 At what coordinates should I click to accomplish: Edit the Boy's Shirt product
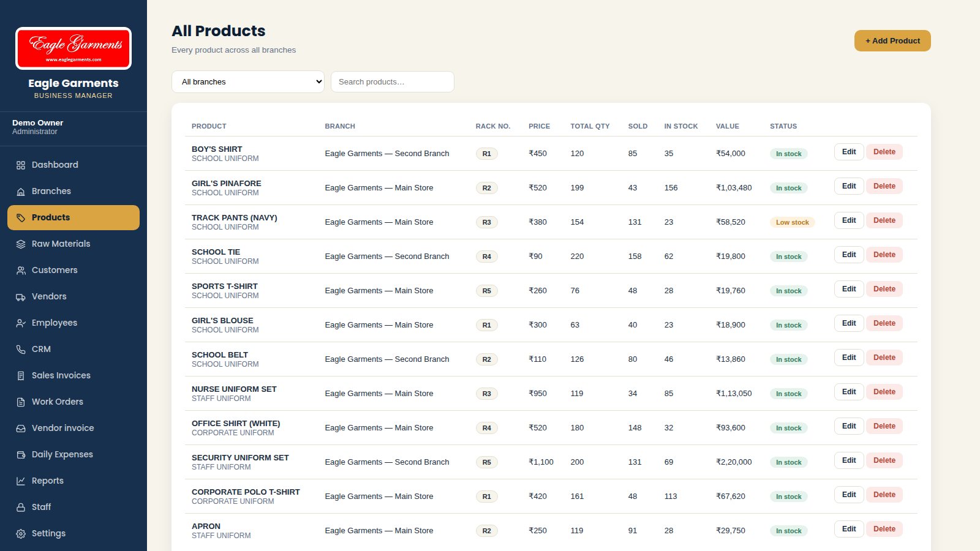(x=849, y=152)
